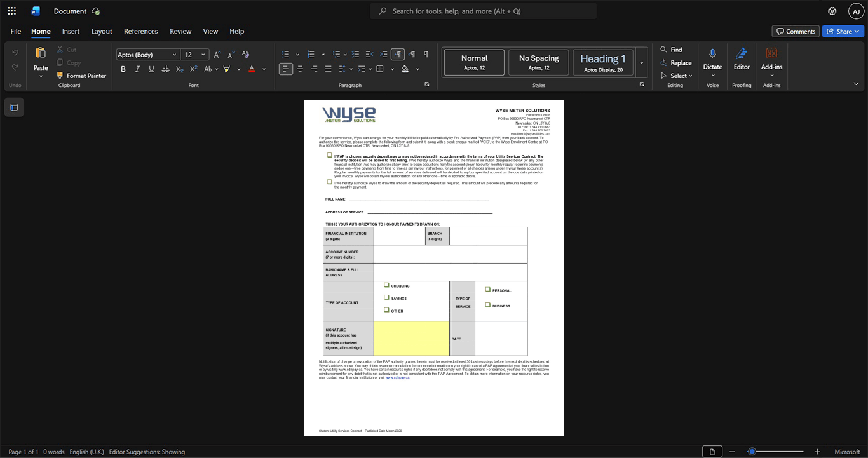Clear formatting from the selected text
868x458 pixels.
(246, 55)
